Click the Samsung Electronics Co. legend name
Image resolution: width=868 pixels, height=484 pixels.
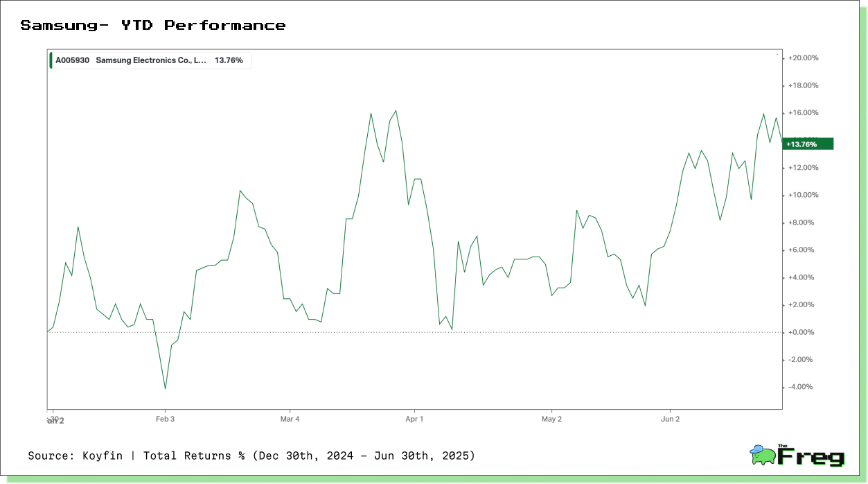coord(151,60)
